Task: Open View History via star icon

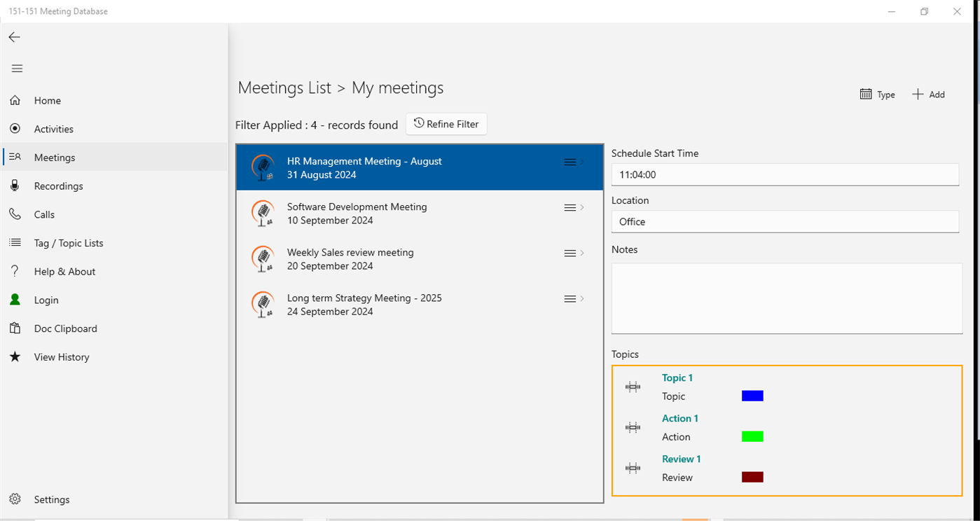Action: click(x=15, y=356)
